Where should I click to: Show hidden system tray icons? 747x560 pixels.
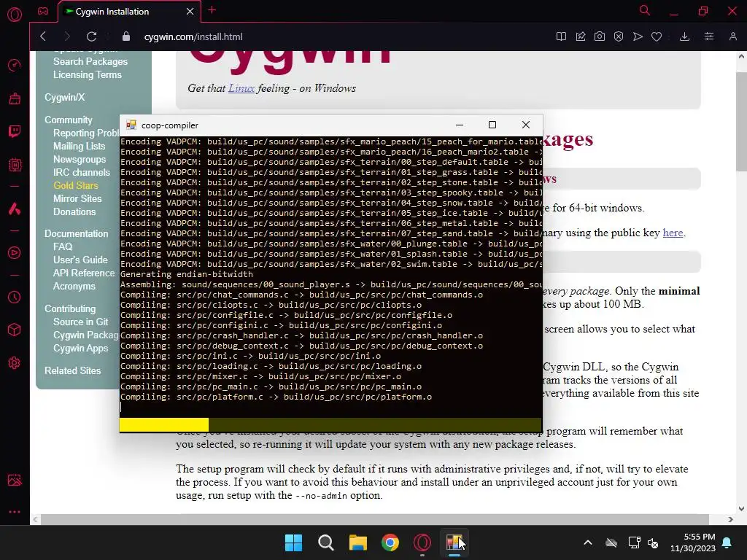588,542
